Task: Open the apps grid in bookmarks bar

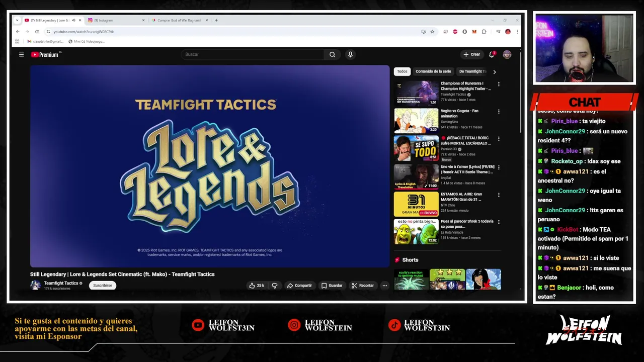Action: [x=17, y=41]
